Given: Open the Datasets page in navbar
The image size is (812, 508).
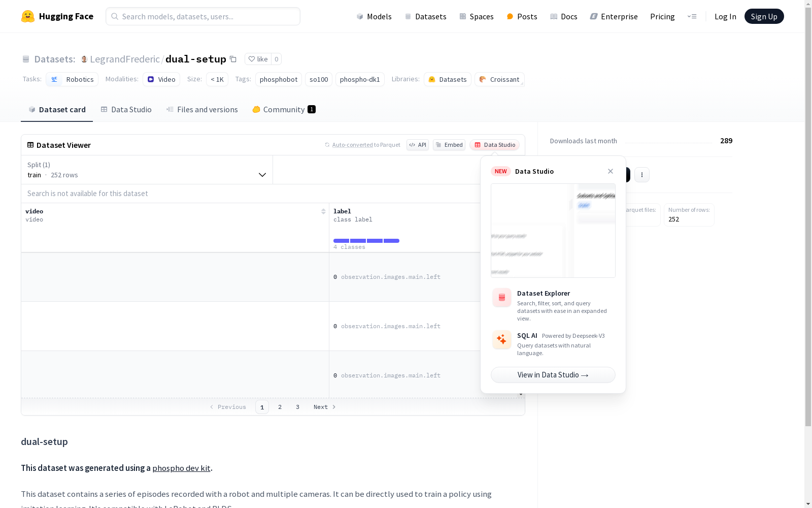Looking at the screenshot, I should coord(425,16).
